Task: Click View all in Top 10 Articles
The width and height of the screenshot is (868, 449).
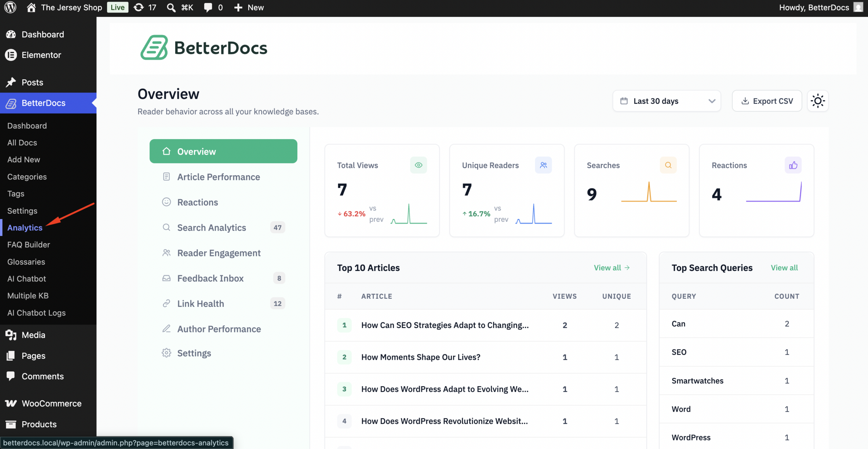Action: 612,268
